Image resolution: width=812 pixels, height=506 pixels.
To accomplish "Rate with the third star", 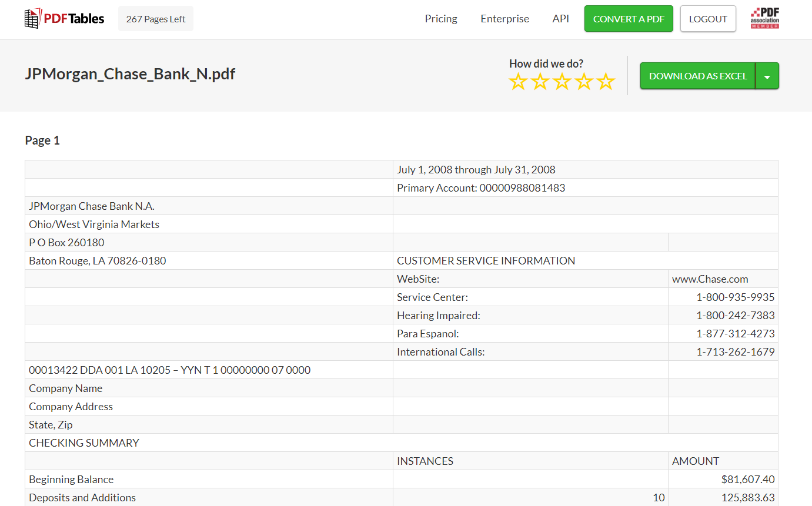I will (562, 82).
